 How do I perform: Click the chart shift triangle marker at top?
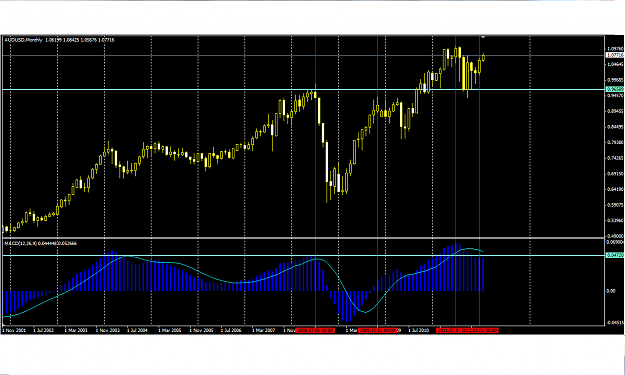[483, 37]
